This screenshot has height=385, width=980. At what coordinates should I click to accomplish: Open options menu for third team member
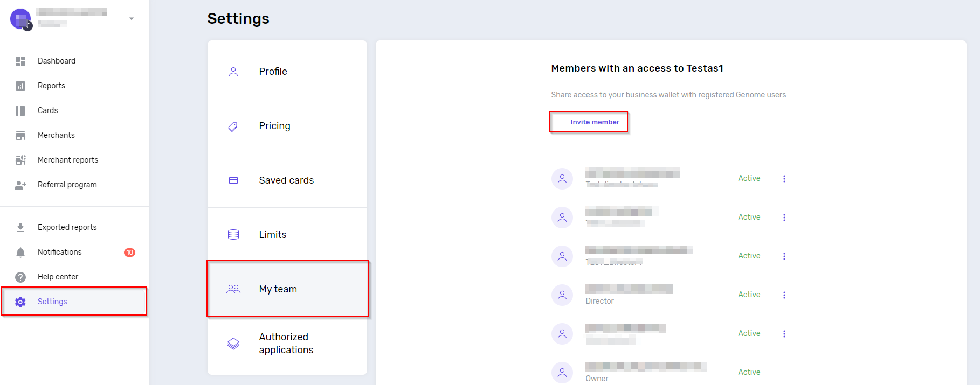[x=784, y=256]
